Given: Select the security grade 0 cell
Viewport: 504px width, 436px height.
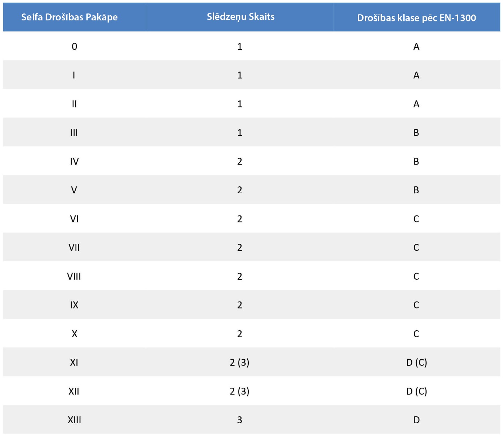Looking at the screenshot, I should tap(74, 47).
